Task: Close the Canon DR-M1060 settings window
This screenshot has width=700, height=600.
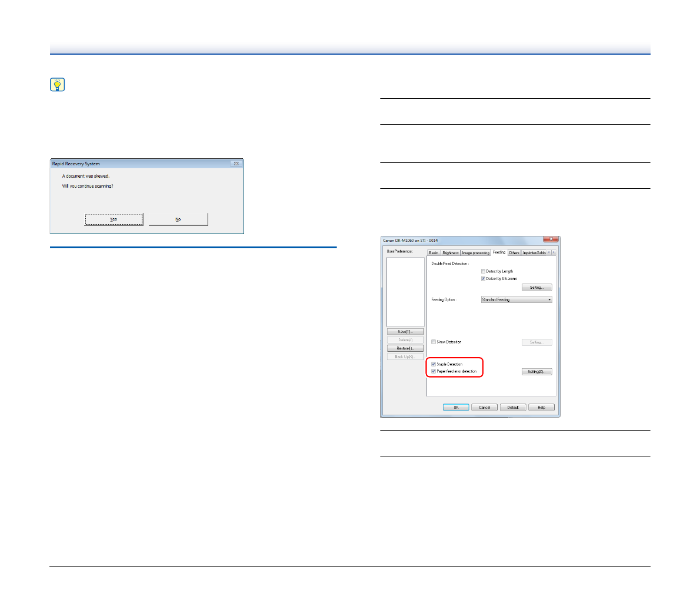Action: 550,240
